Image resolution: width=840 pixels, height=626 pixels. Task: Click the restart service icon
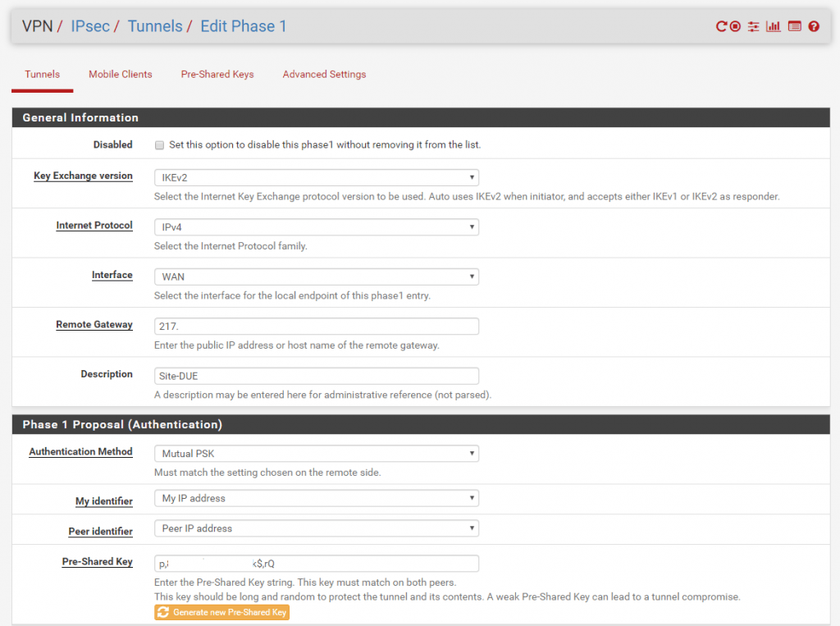(722, 26)
